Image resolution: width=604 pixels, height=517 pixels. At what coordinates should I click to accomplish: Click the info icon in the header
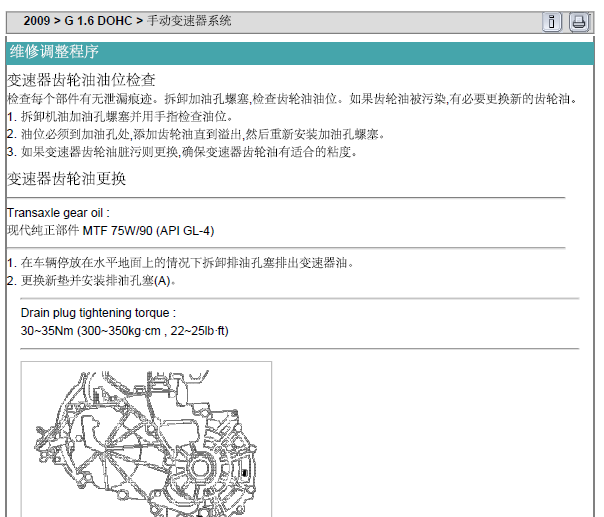tap(552, 22)
